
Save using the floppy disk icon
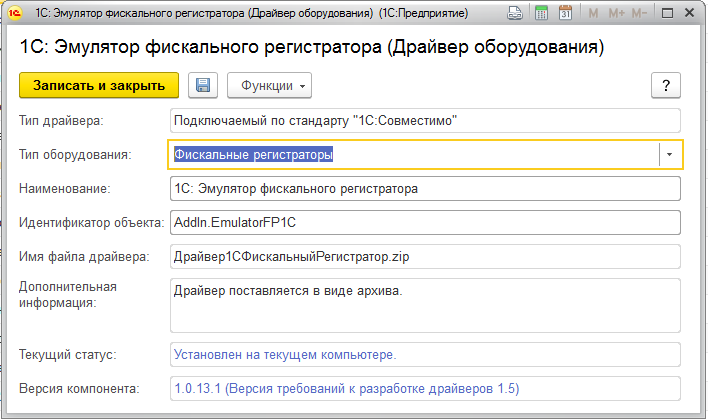[x=203, y=85]
